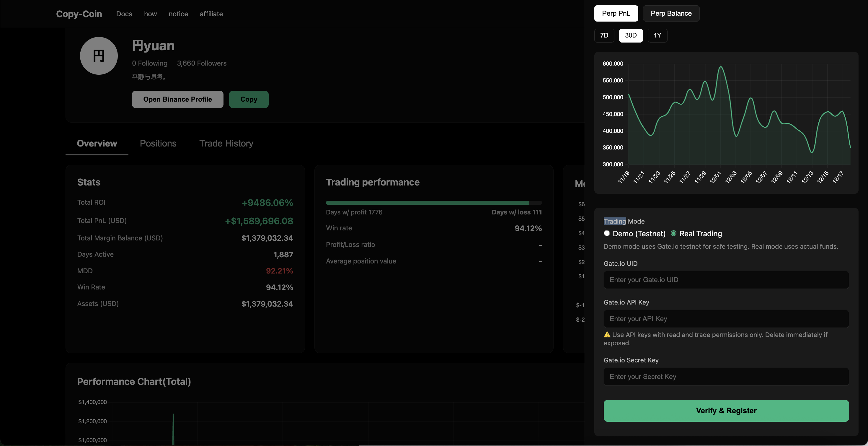Click the warning triangle beside API key notice
The height and width of the screenshot is (446, 868).
606,335
